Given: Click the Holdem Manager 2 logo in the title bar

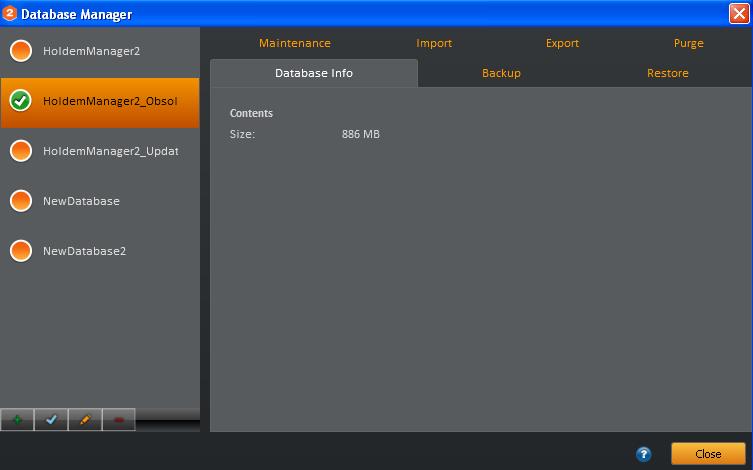Looking at the screenshot, I should (10, 13).
